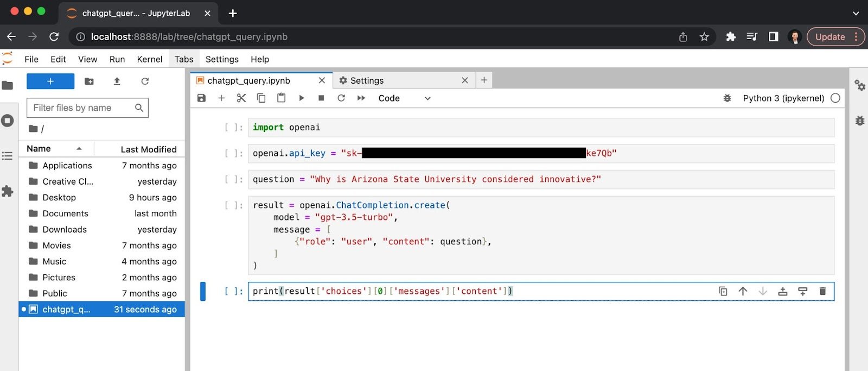868x371 pixels.
Task: Duplicate the active cell icon
Action: click(x=723, y=291)
